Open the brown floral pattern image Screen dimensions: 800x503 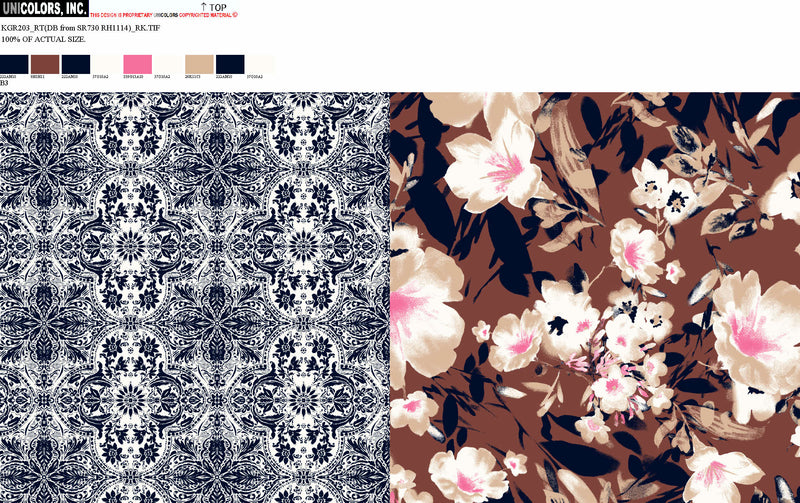pos(595,297)
